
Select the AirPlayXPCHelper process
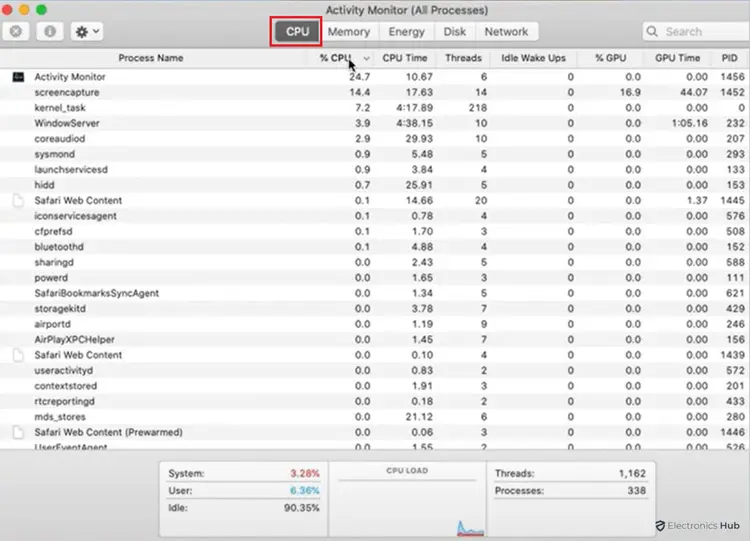click(75, 340)
